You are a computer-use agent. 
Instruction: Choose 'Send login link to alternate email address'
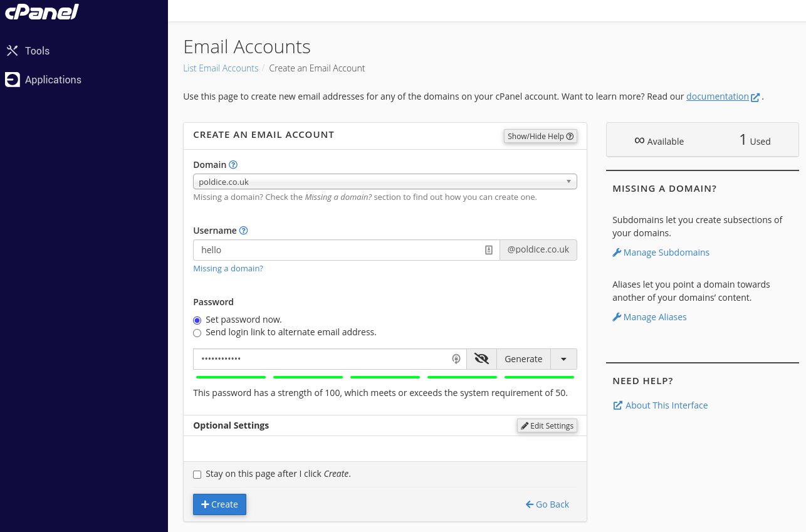tap(197, 333)
